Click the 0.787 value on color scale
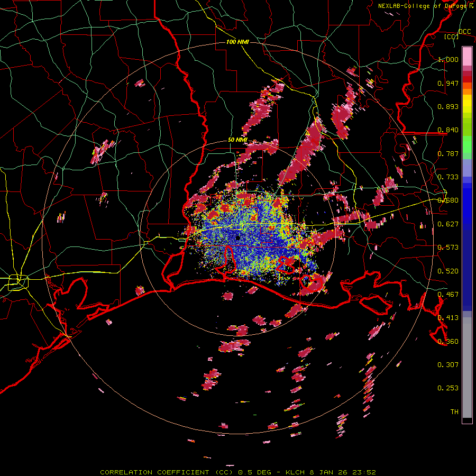The height and width of the screenshot is (476, 476). (x=448, y=153)
